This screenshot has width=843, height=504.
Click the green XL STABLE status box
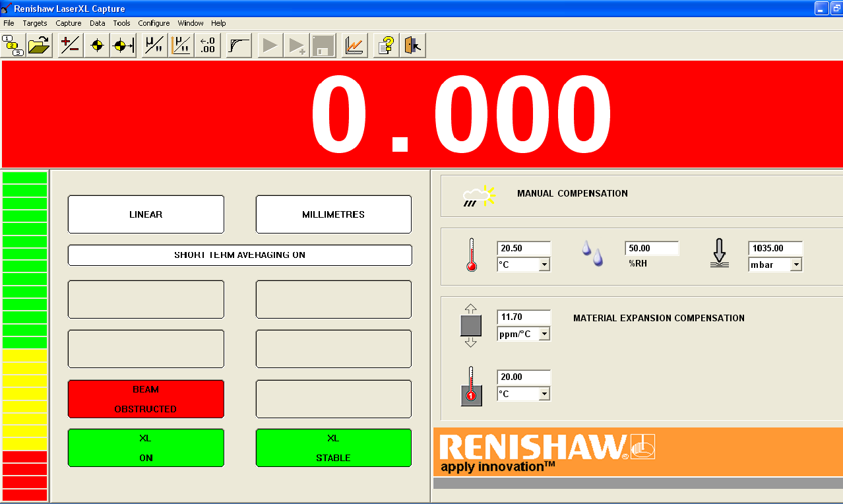coord(333,448)
